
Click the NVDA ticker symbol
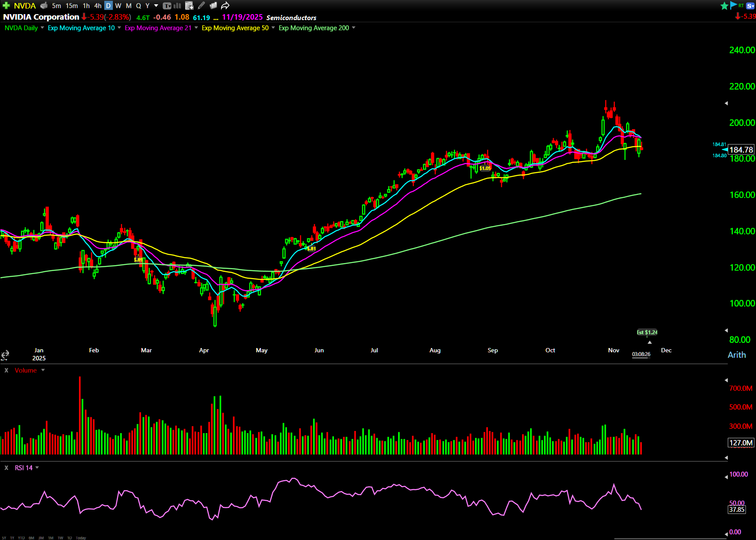click(25, 6)
